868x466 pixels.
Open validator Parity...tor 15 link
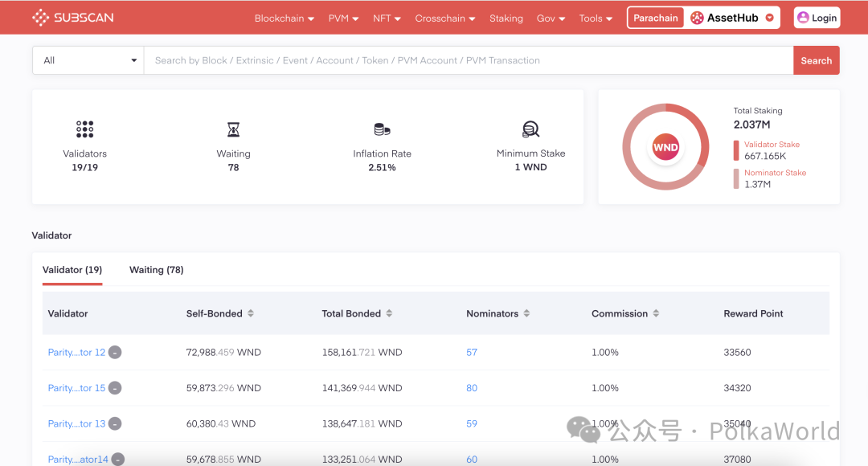tap(76, 388)
